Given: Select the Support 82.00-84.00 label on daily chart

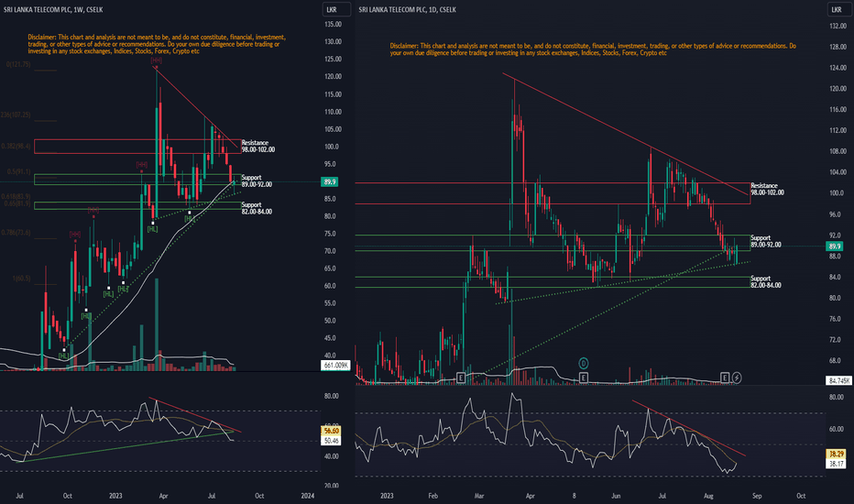Looking at the screenshot, I should pyautogui.click(x=766, y=281).
